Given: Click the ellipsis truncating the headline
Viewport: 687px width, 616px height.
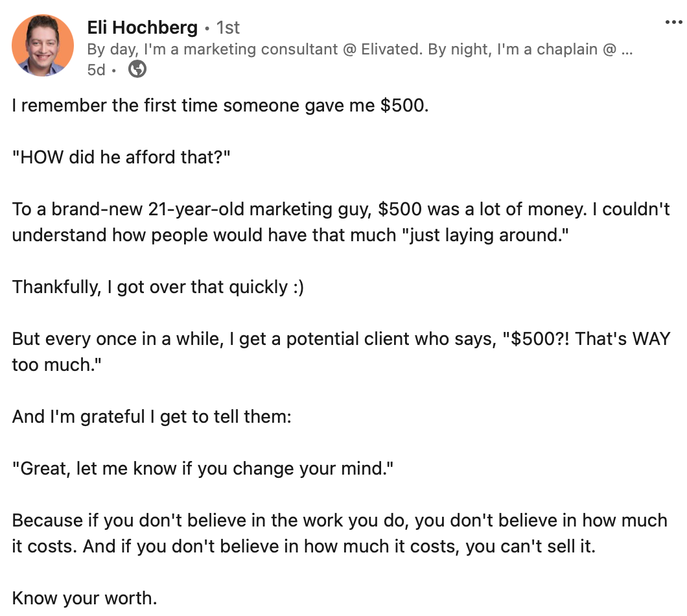Looking at the screenshot, I should (627, 49).
